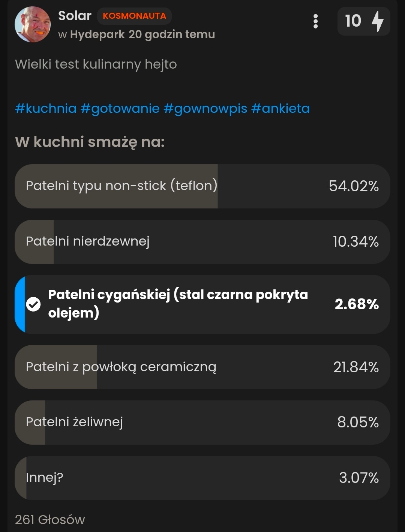
Task: Click the 'Wielki test kulinarny hejto' post text
Action: tap(96, 64)
